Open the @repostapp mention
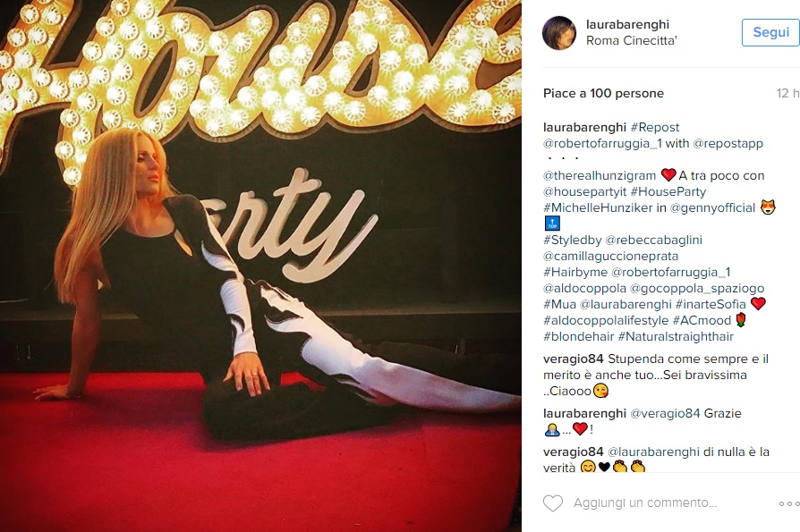This screenshot has height=532, width=800. (x=728, y=144)
